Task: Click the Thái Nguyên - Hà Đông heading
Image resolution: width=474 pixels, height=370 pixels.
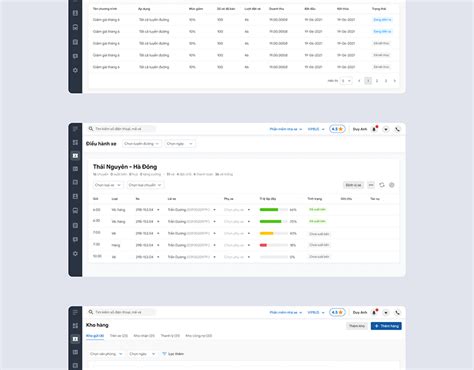Action: coord(125,167)
